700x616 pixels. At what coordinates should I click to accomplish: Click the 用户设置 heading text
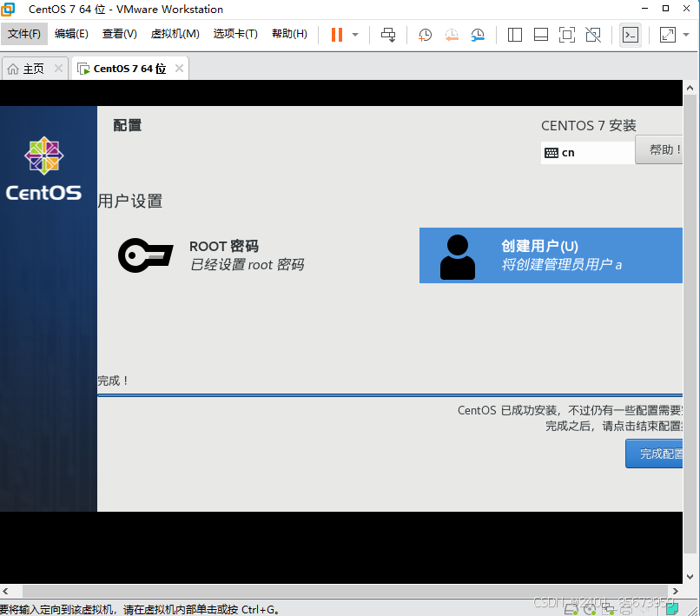(130, 201)
